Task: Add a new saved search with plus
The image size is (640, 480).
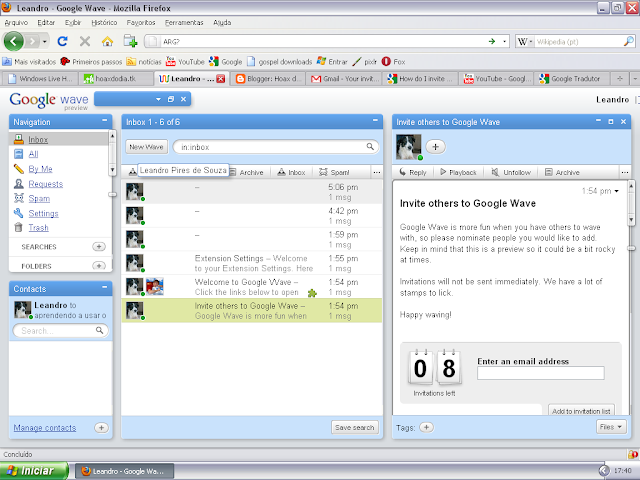Action: [x=99, y=247]
